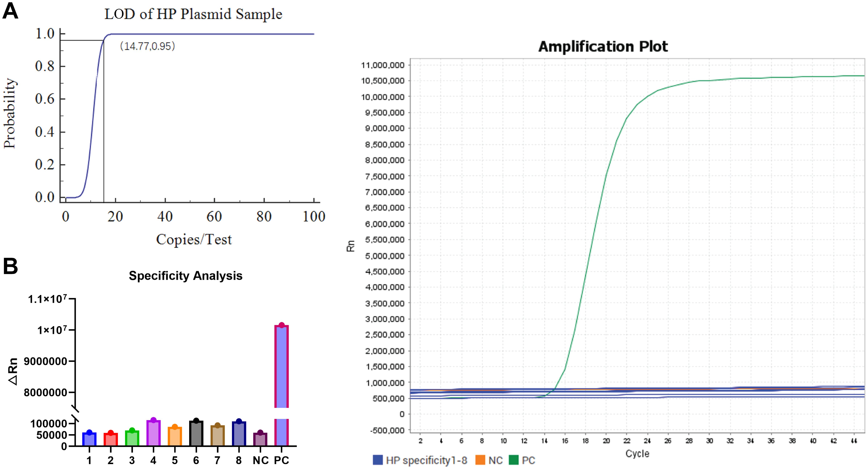
Task: Click the blue HP specificity1-8 legend swatch
Action: pyautogui.click(x=378, y=460)
